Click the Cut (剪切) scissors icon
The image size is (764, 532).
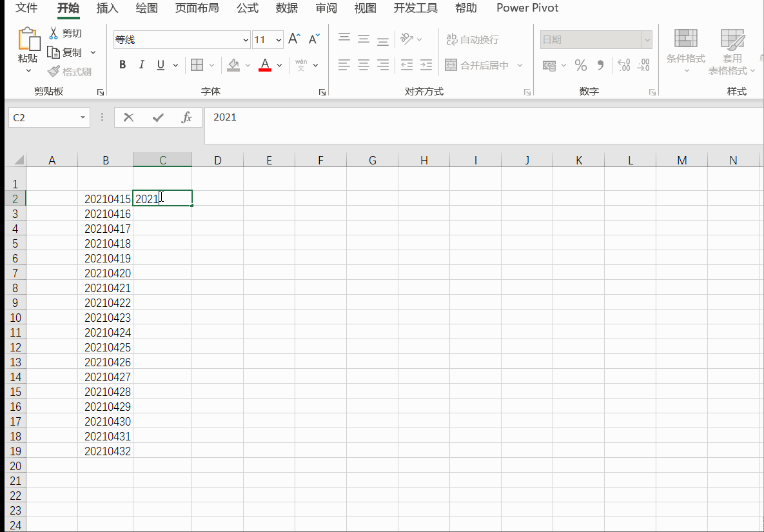coord(54,33)
